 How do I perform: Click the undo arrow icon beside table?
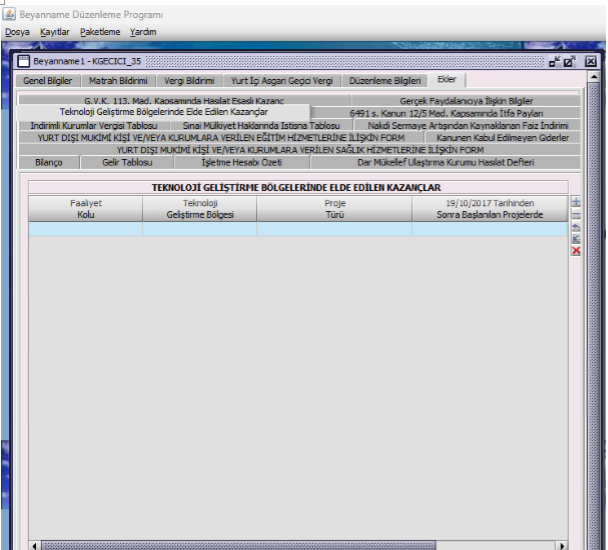[576, 227]
